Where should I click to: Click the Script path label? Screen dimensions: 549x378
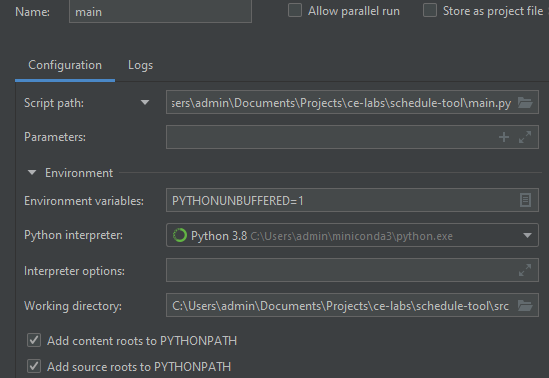54,103
